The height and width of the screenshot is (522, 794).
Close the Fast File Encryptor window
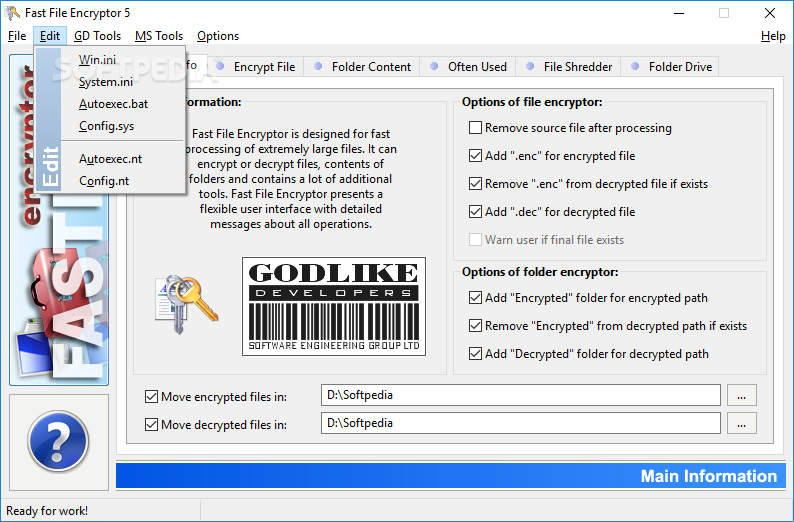[770, 13]
